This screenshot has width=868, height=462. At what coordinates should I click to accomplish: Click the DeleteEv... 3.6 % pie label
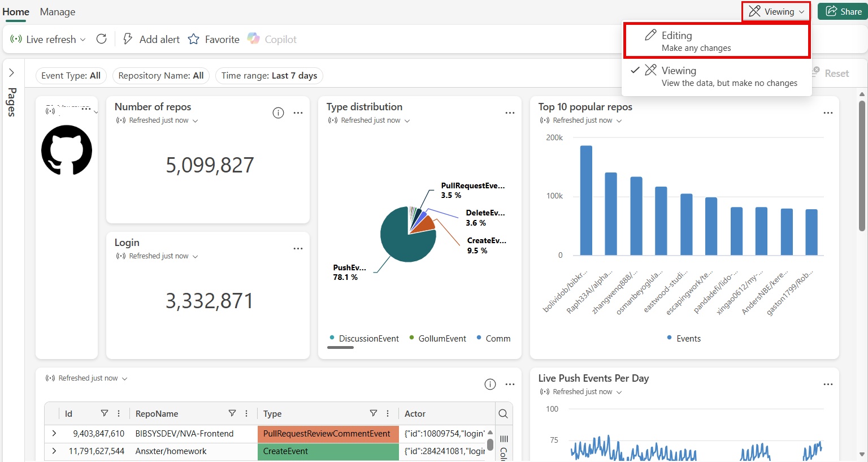tap(485, 218)
